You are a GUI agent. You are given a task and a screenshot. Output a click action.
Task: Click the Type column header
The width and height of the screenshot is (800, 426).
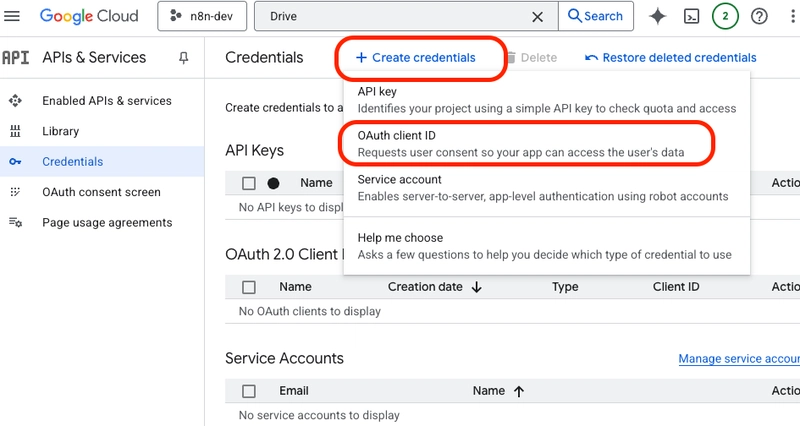tap(565, 287)
